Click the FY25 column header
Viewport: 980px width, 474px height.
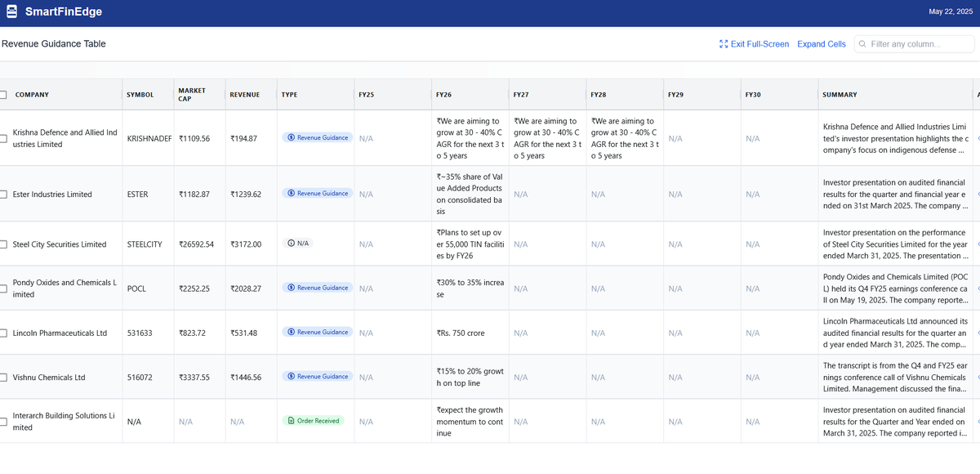pyautogui.click(x=367, y=95)
